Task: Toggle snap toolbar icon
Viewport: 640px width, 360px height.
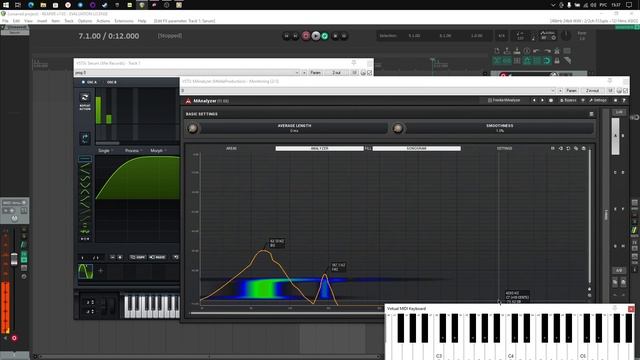Action: pyautogui.click(x=547, y=61)
